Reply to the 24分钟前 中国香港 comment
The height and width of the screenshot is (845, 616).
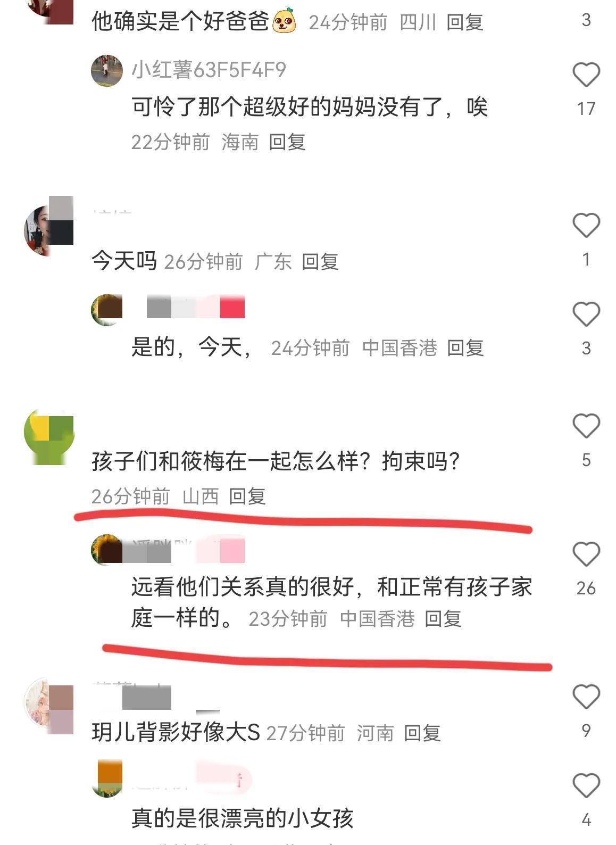[x=465, y=348]
